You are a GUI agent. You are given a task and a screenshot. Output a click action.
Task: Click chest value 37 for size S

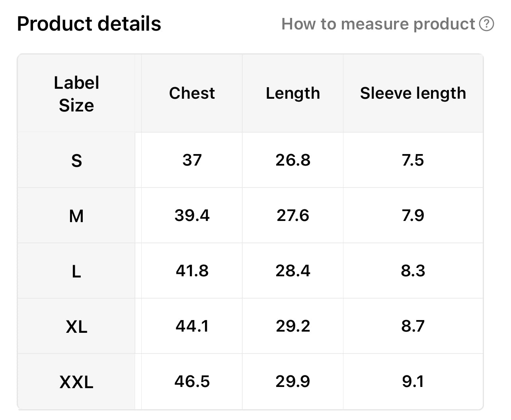point(192,160)
